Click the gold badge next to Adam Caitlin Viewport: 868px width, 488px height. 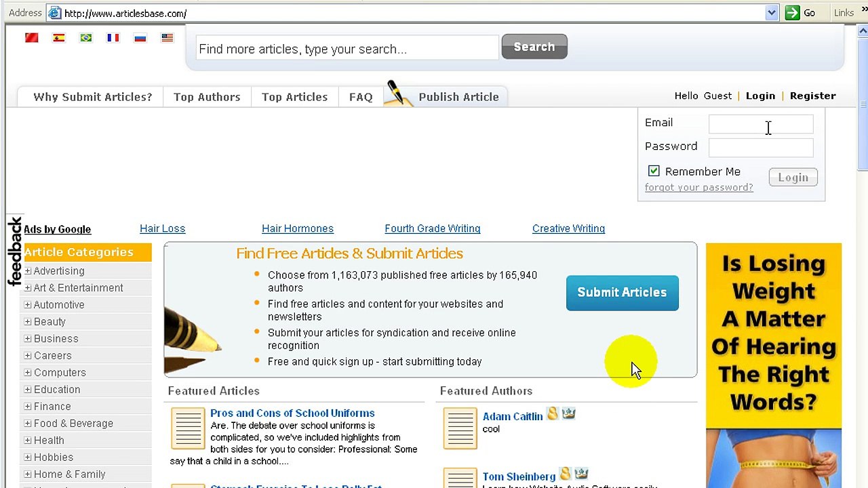click(553, 413)
